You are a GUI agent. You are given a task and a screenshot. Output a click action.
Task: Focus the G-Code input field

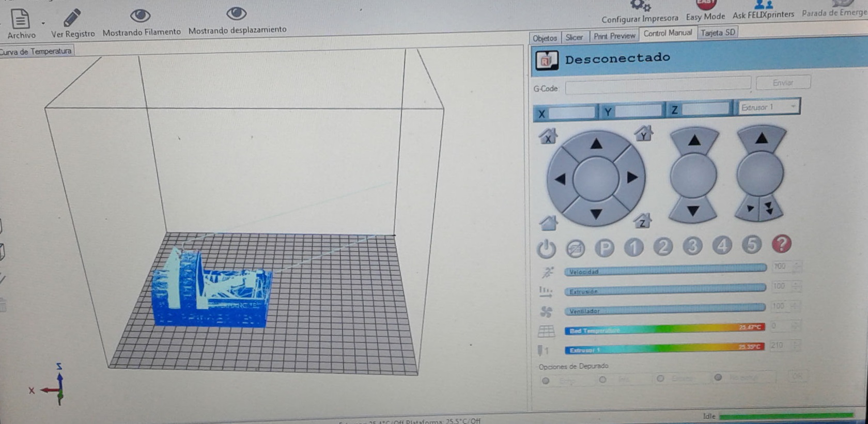(x=658, y=85)
